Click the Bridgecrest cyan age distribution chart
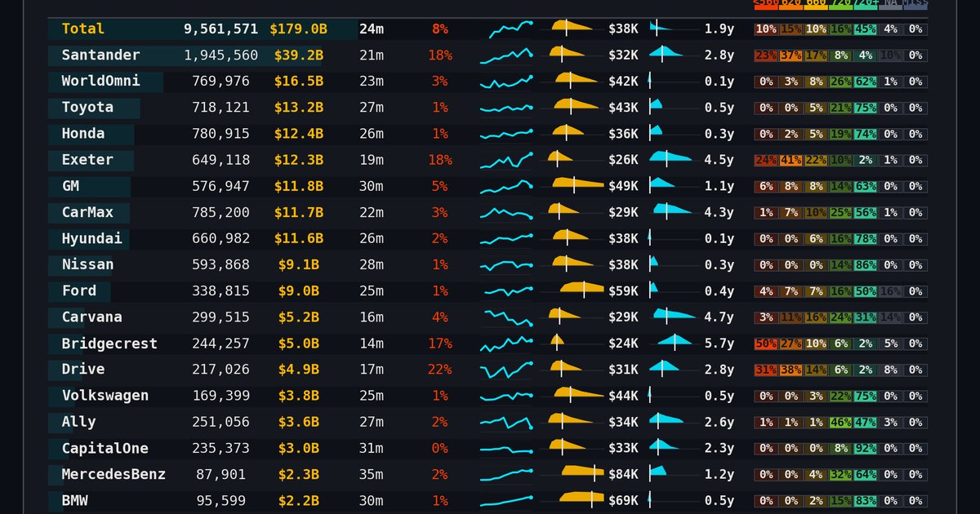This screenshot has height=514, width=980. 675,343
